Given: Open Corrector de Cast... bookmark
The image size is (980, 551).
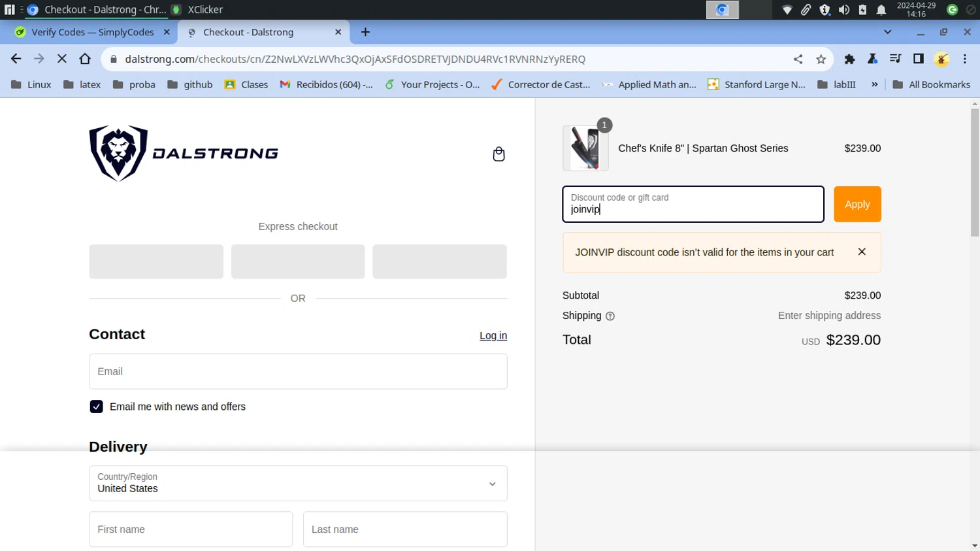Looking at the screenshot, I should pos(541,84).
